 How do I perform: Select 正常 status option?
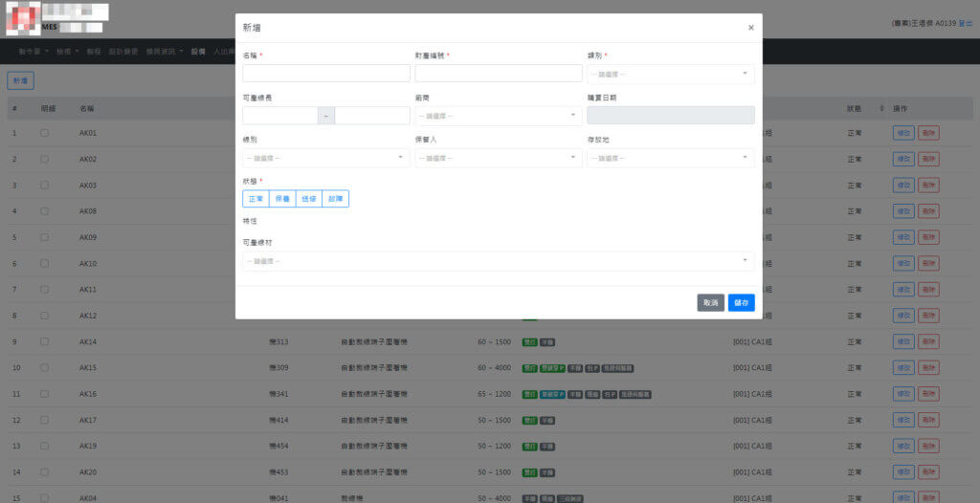pos(256,199)
